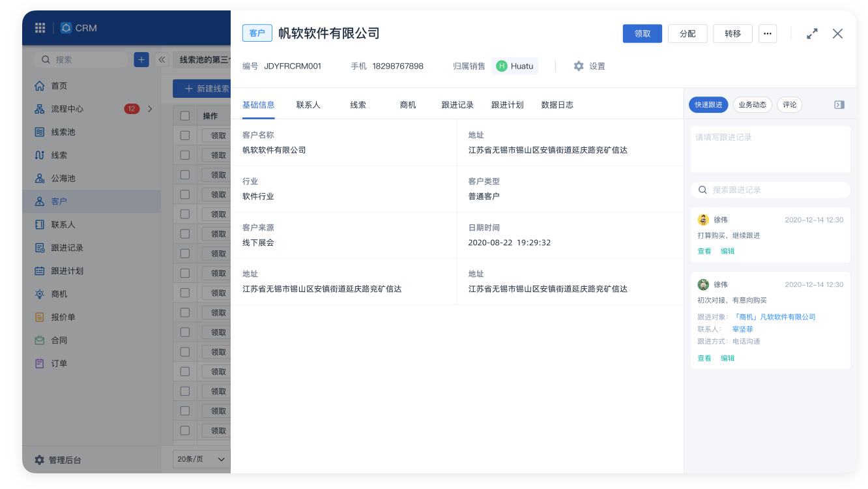This screenshot has width=868, height=489.
Task: Click the 请填写跟进记录 text area
Action: pyautogui.click(x=770, y=149)
